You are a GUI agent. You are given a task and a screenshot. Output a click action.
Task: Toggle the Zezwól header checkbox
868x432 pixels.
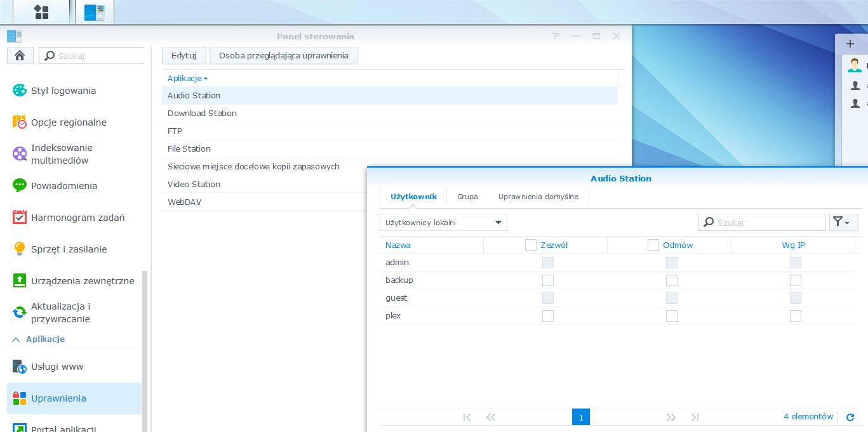(531, 245)
